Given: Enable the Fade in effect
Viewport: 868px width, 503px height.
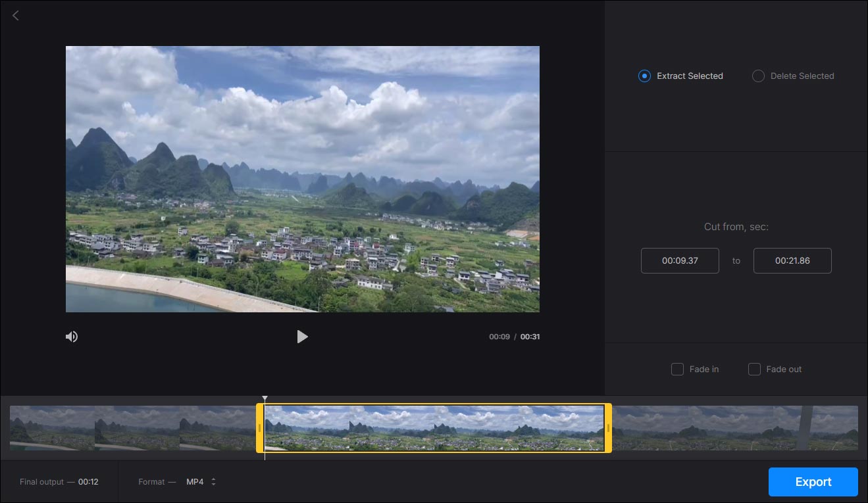Looking at the screenshot, I should 677,369.
